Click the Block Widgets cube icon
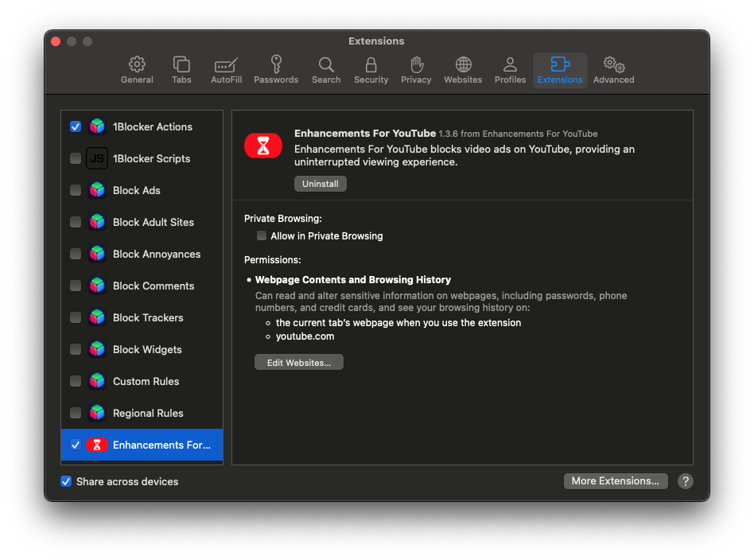 [x=97, y=348]
